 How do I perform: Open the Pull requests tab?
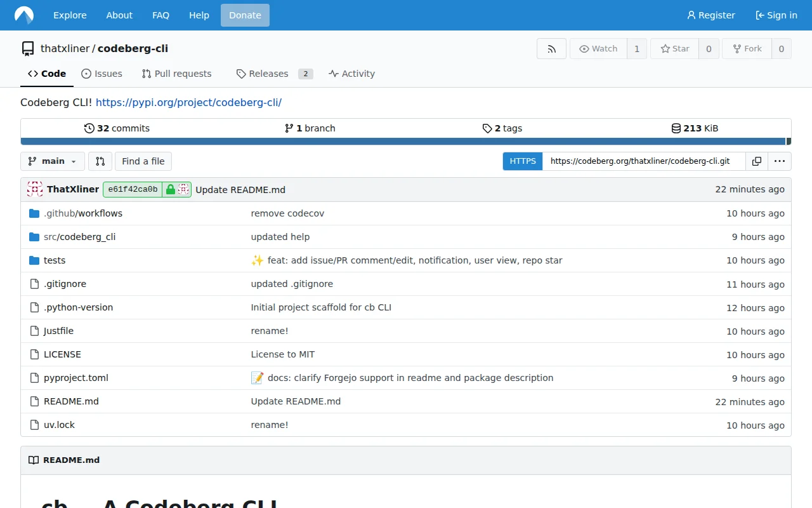click(x=177, y=74)
